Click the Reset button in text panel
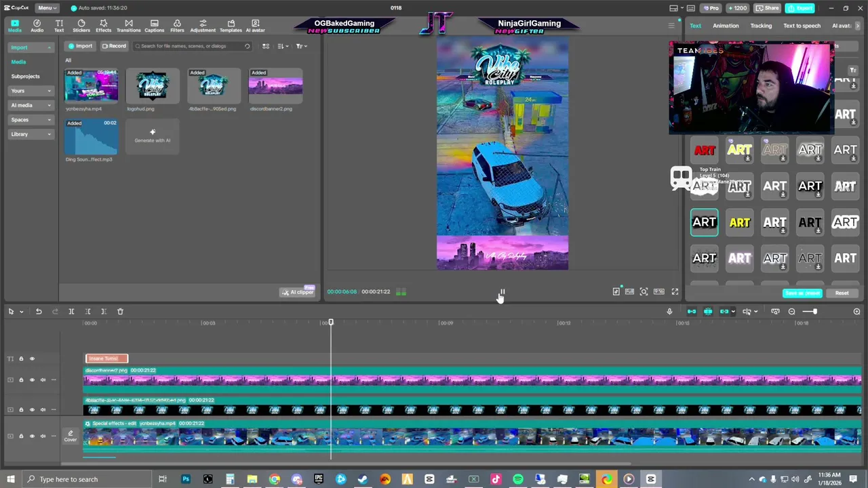Viewport: 868px width, 488px height. (842, 293)
